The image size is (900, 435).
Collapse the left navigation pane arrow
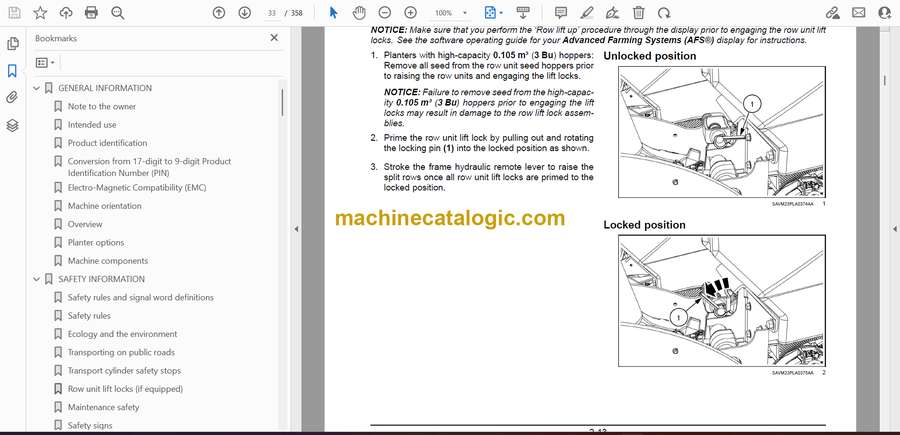296,229
